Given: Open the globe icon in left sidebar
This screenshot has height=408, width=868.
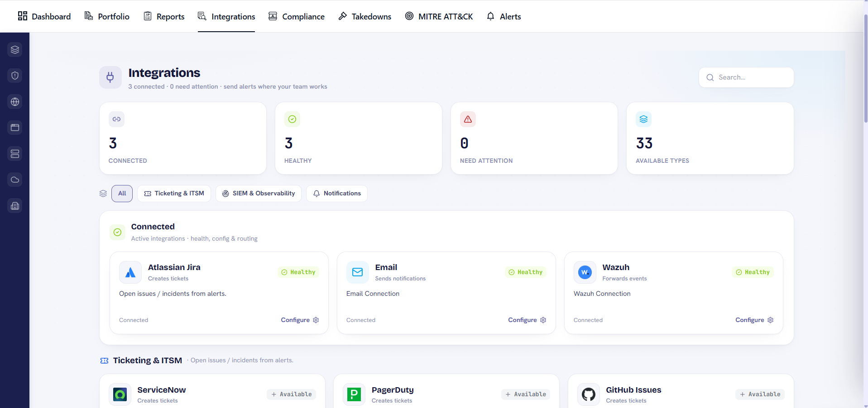Looking at the screenshot, I should (15, 102).
